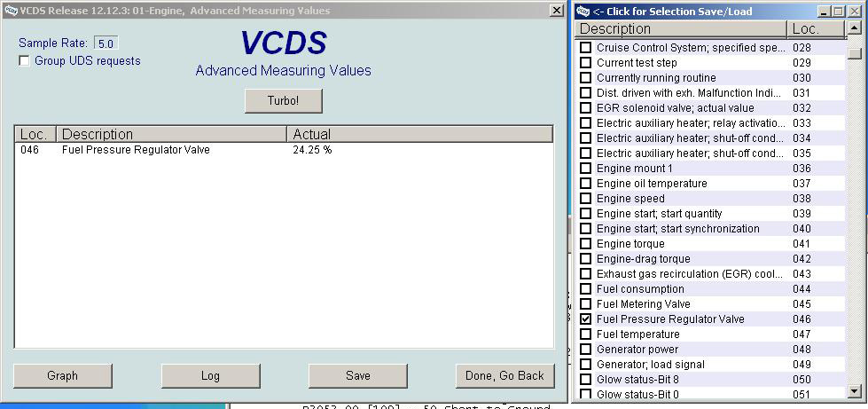Tick the Current test step checkbox
The image size is (868, 409).
point(585,63)
